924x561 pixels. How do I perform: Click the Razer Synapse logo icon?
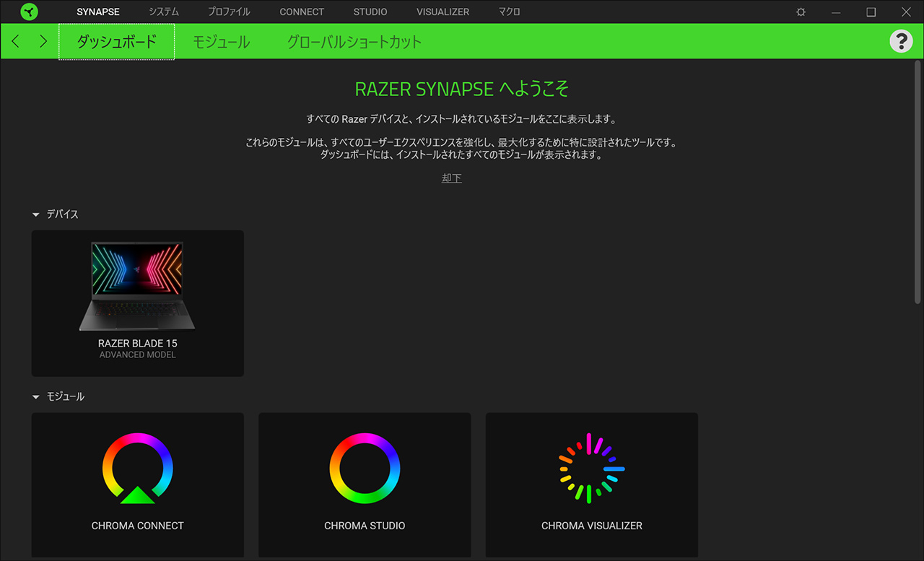pyautogui.click(x=30, y=12)
